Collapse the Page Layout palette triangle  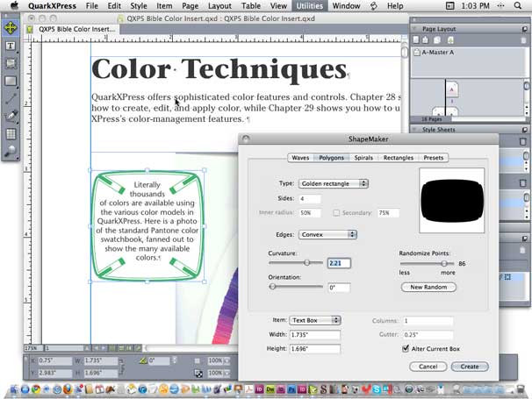(x=414, y=29)
